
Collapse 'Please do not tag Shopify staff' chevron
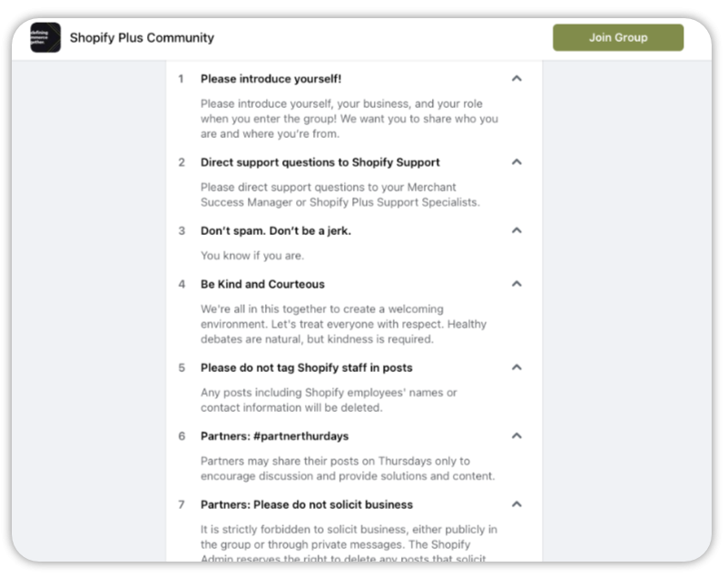pos(516,367)
